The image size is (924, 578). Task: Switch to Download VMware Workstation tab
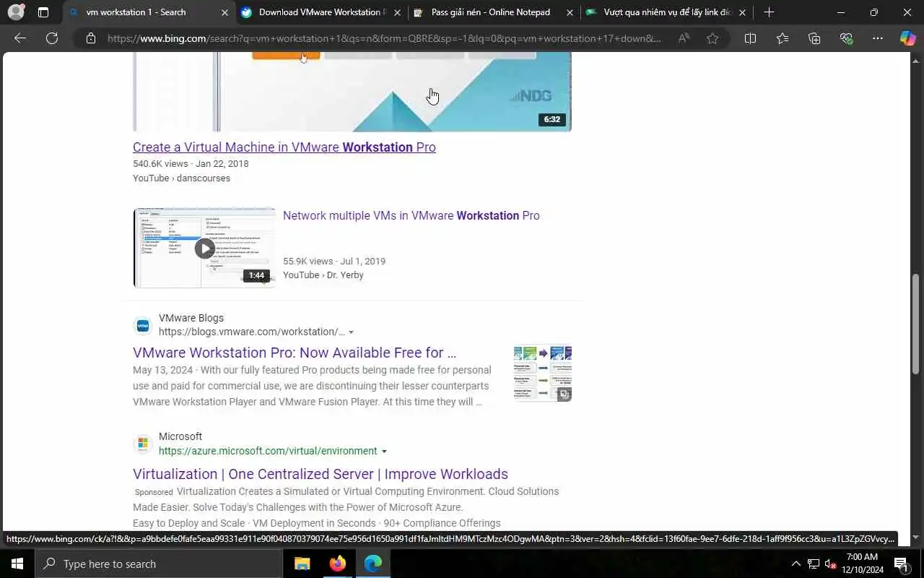point(322,12)
